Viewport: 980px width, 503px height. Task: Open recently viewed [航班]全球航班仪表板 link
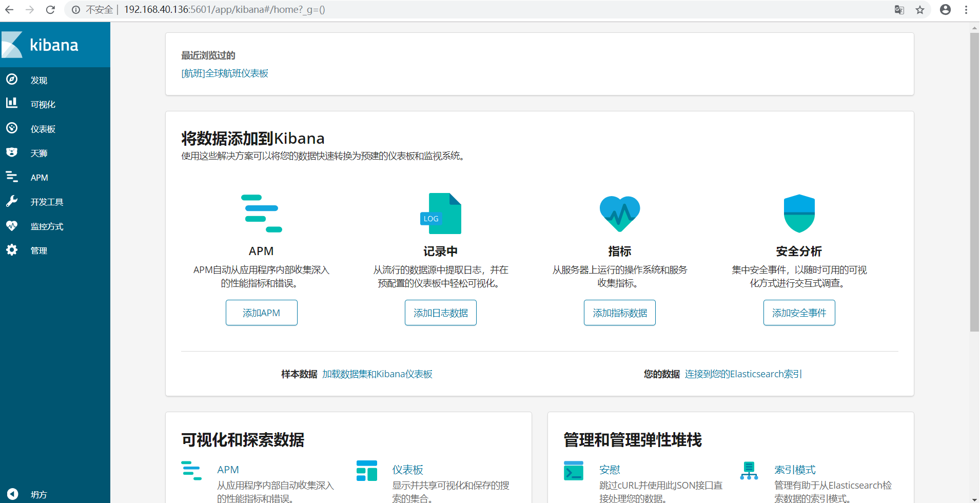click(x=225, y=73)
